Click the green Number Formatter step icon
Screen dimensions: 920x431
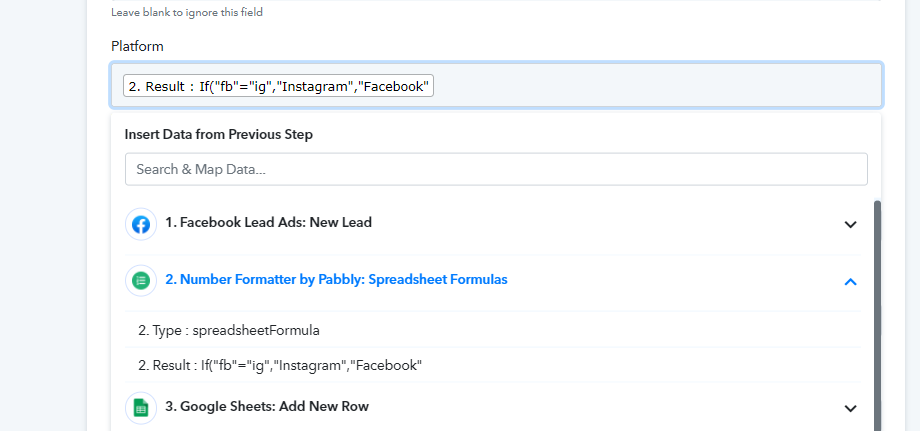pos(141,281)
